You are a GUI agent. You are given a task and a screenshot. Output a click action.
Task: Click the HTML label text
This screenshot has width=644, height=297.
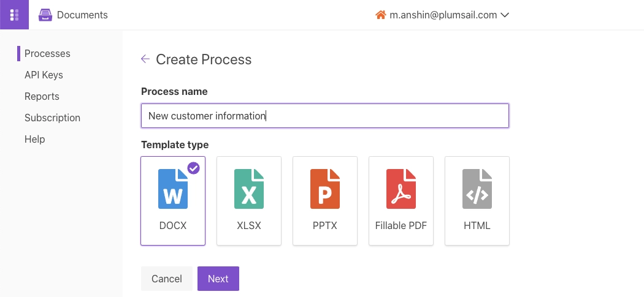pyautogui.click(x=477, y=225)
